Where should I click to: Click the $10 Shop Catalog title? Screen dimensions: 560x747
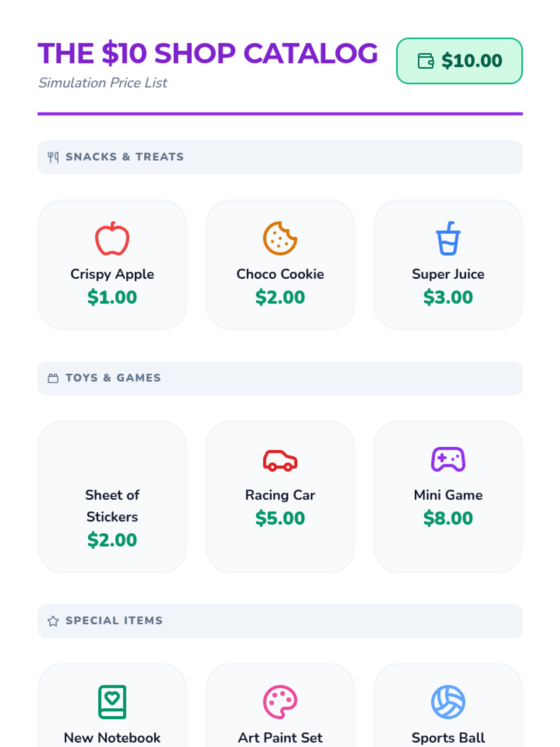[208, 53]
